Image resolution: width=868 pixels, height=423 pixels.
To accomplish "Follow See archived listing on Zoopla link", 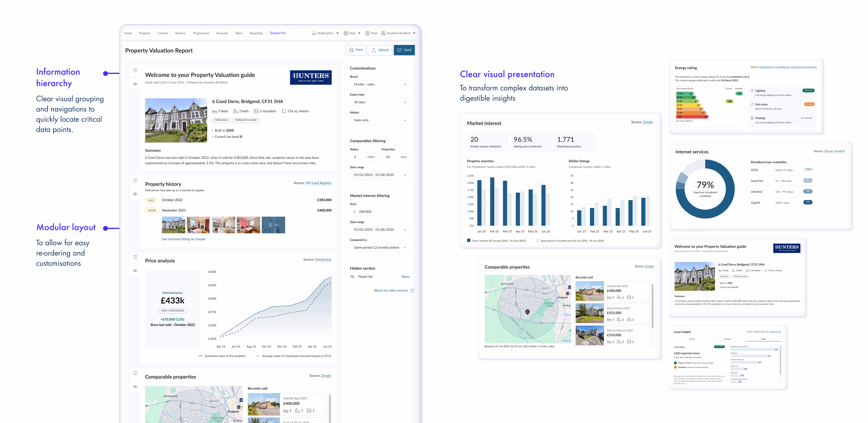I will coord(184,239).
